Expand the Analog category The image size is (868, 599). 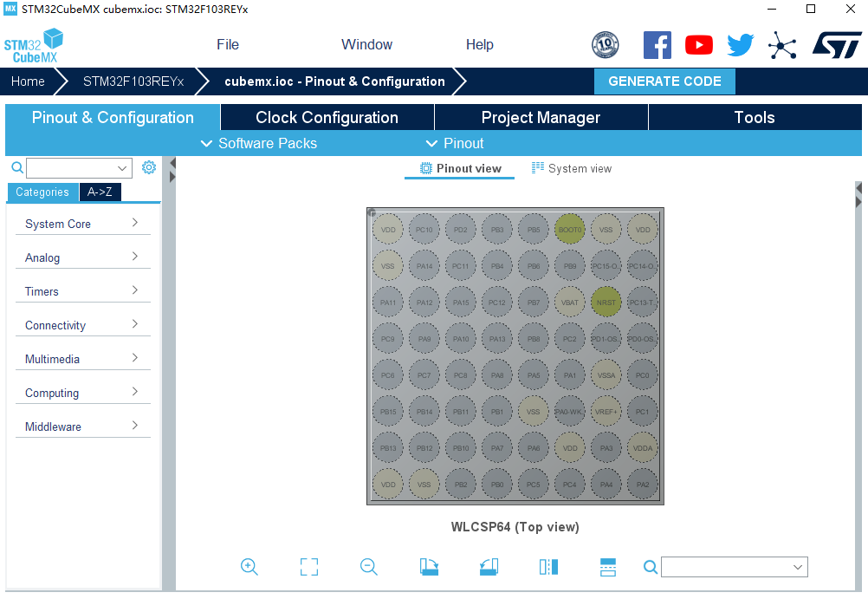(x=82, y=257)
